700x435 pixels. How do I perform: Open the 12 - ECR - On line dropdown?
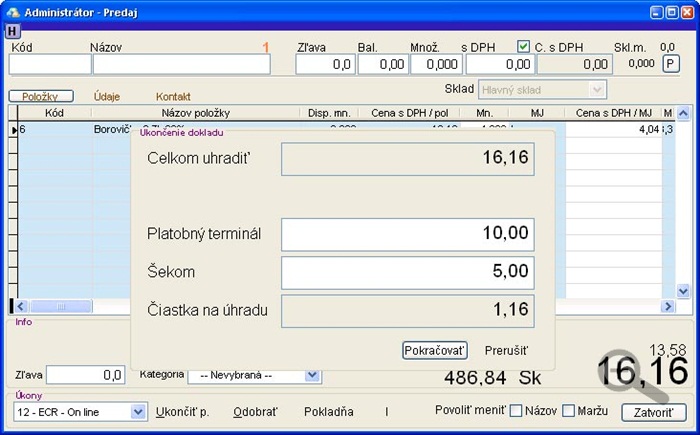[138, 412]
